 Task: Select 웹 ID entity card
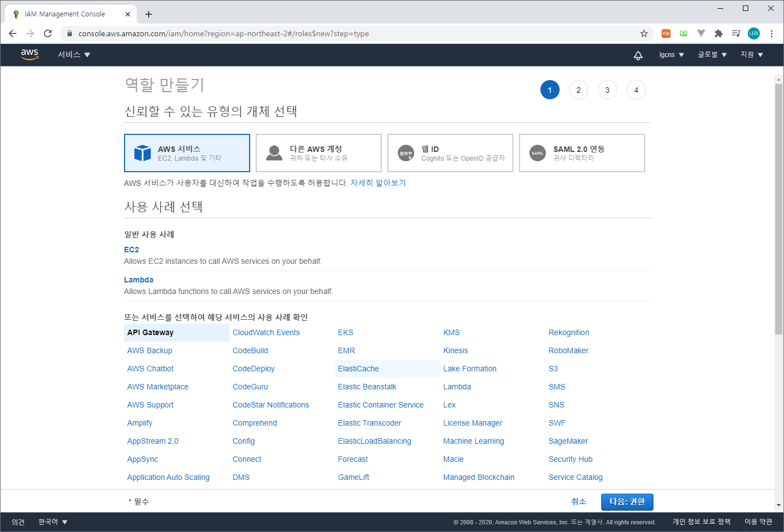point(450,153)
